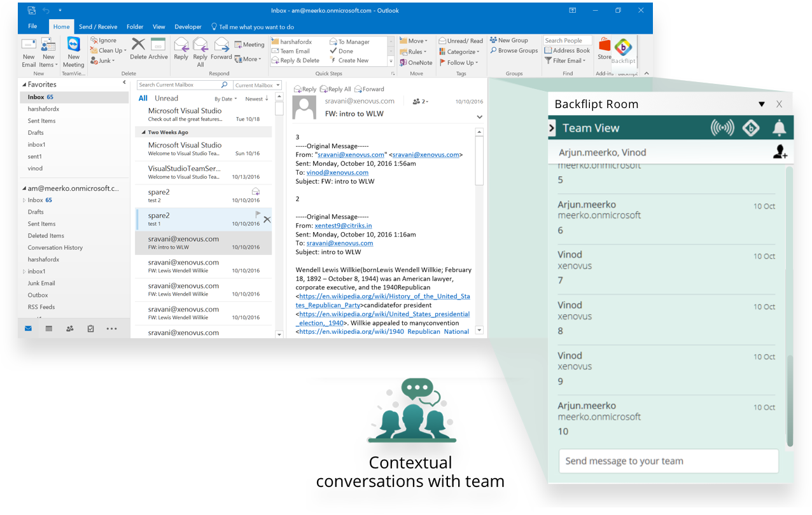This screenshot has width=812, height=515.
Task: Click the broadcast signal icon in Team View
Action: coord(722,128)
